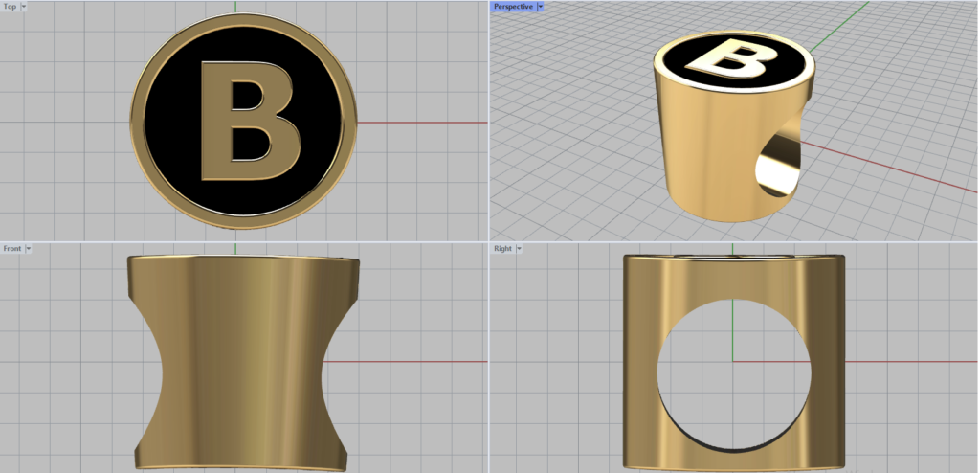The height and width of the screenshot is (473, 980).
Task: Click the gold outer rim in Top viewport
Action: [137, 122]
